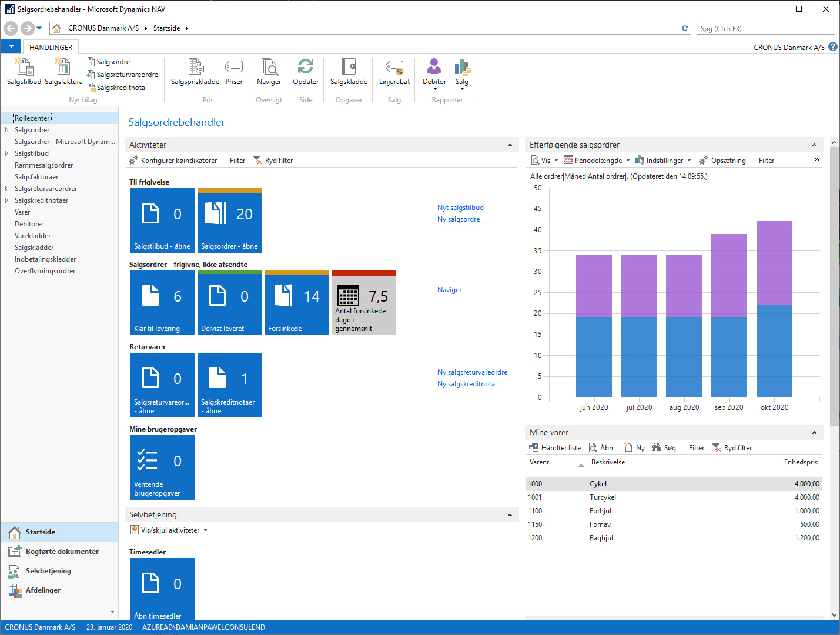
Task: Open new Salgskreditnota in ribbon
Action: point(116,88)
